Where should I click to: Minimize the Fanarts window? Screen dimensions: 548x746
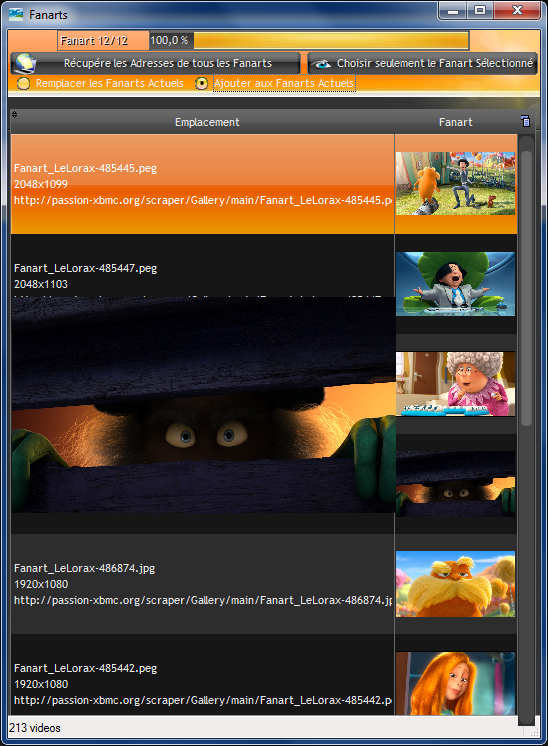(x=453, y=10)
